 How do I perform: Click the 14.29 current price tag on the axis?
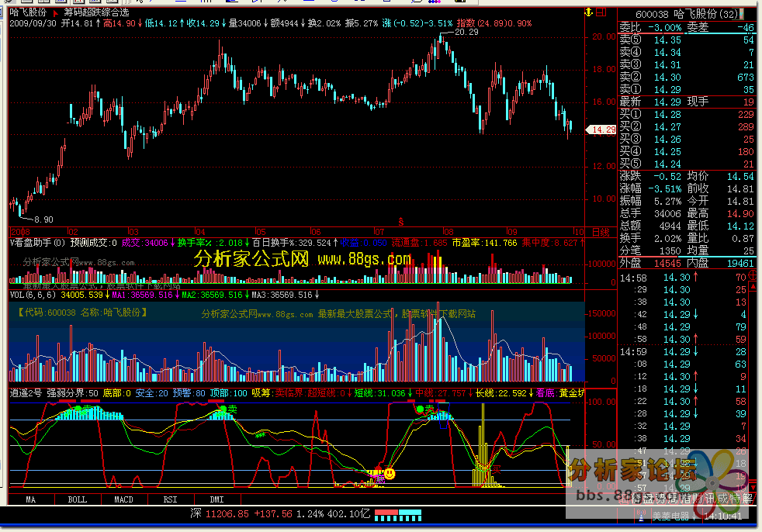pos(603,130)
